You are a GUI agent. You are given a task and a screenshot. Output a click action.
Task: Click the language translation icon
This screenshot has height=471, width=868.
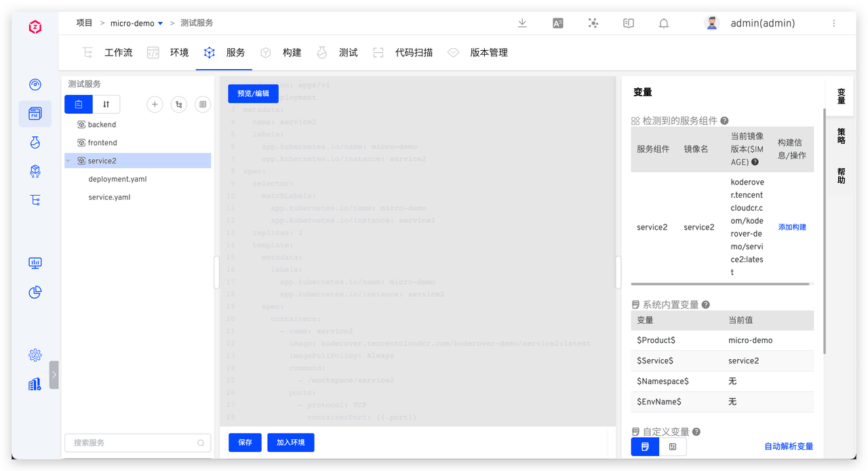coord(558,23)
